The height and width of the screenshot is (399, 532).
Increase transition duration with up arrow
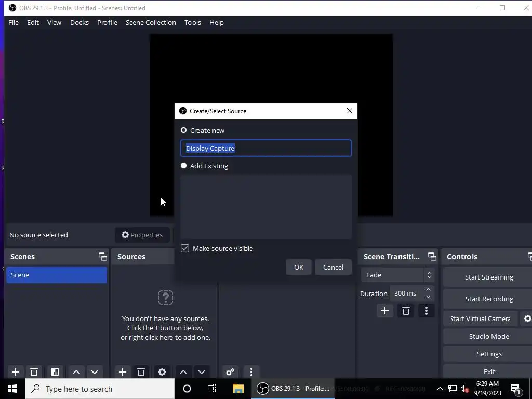pyautogui.click(x=428, y=290)
